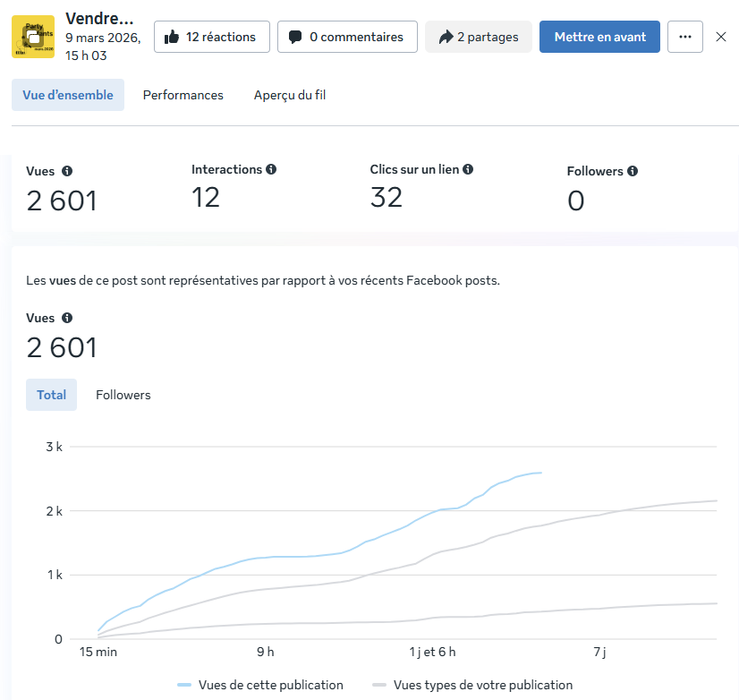This screenshot has height=700, width=739.
Task: View the 0 commentaires button
Action: click(x=347, y=37)
